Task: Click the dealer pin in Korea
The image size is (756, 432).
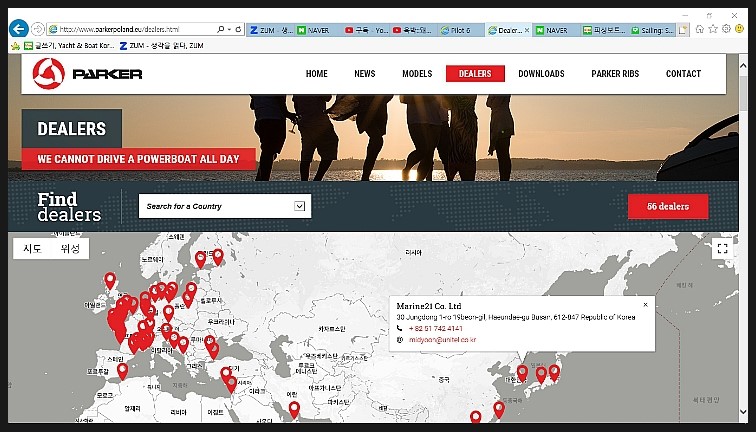Action: pyautogui.click(x=522, y=373)
